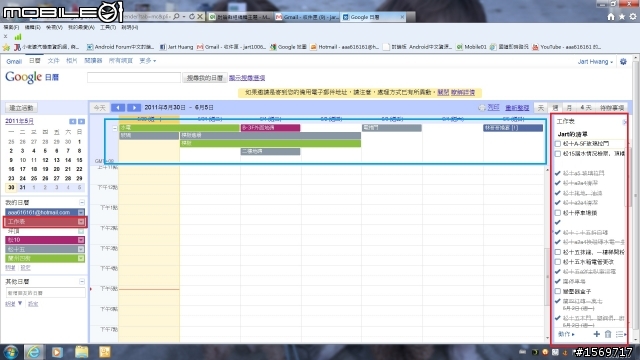Check the task starting with 松十五水箱
The image size is (640, 360).
coord(558,262)
